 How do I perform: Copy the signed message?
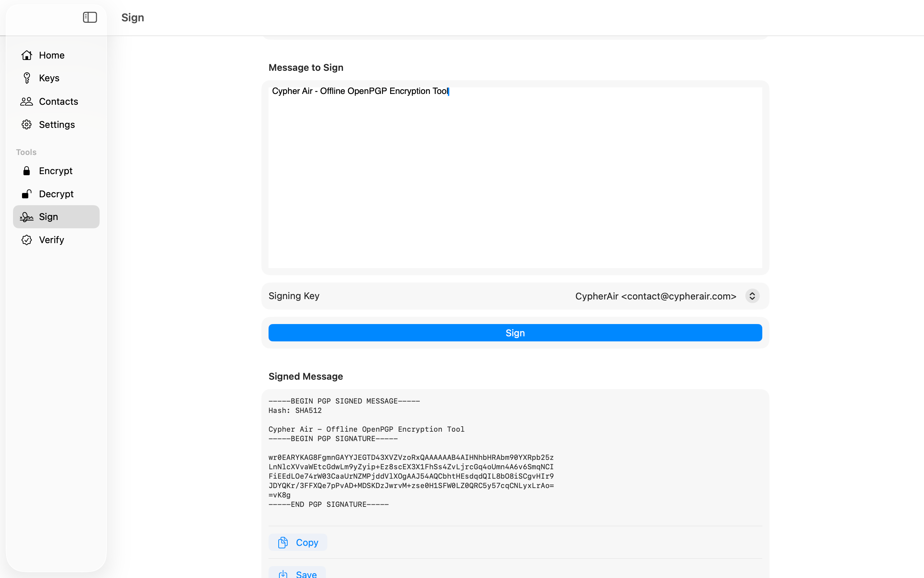(x=298, y=543)
